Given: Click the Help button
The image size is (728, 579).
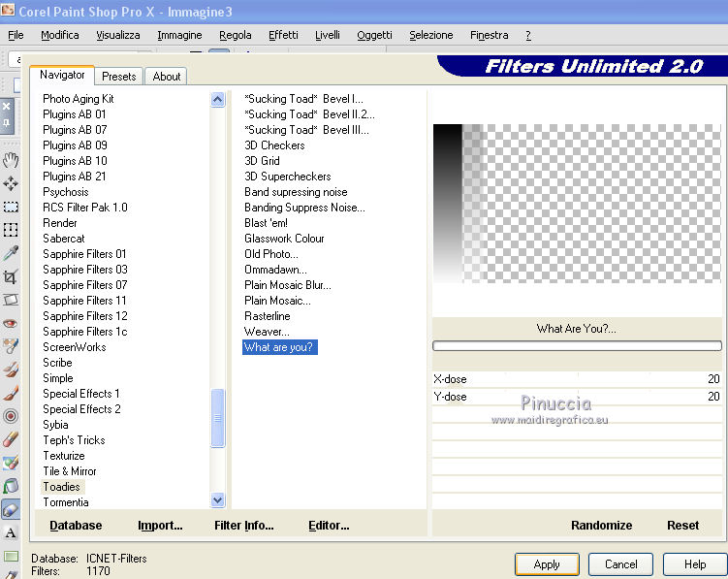Looking at the screenshot, I should 695,564.
